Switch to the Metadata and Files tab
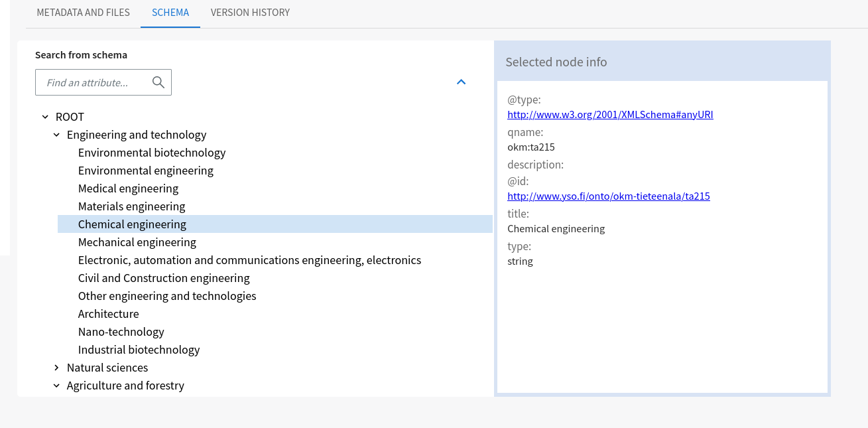This screenshot has height=428, width=868. [84, 13]
